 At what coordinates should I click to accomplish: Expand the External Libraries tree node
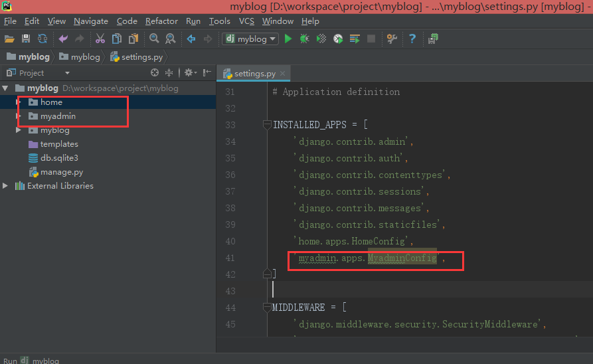tap(5, 186)
